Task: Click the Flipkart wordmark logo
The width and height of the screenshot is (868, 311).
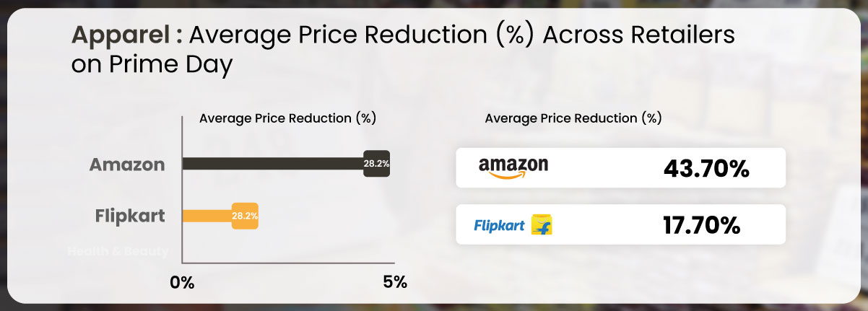Action: [498, 225]
